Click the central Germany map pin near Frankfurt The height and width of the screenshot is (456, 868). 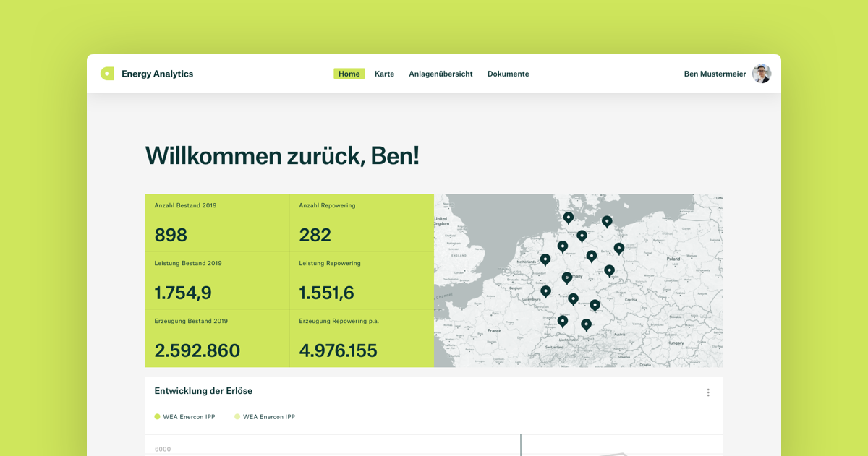(566, 278)
